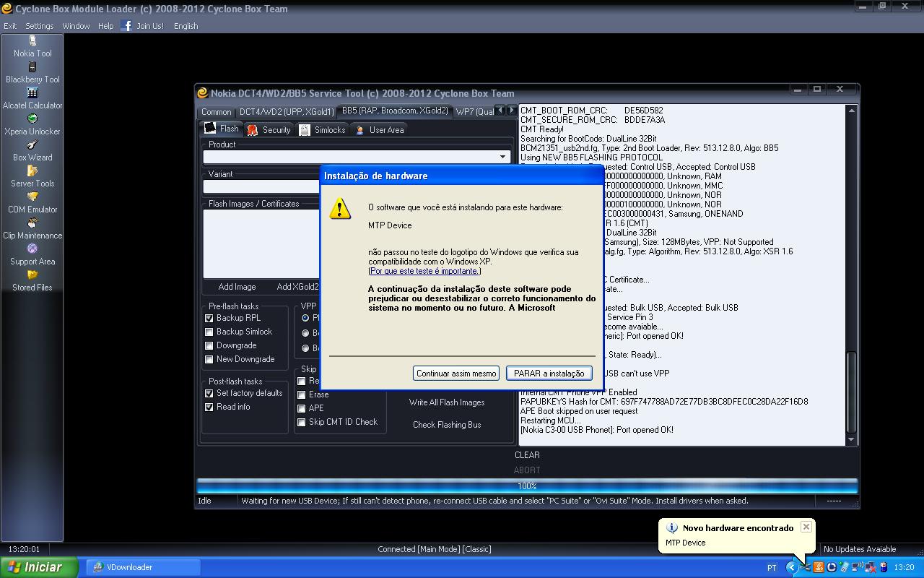Open the Clip Maintenance module
Screen dimensions: 924x578
click(32, 229)
